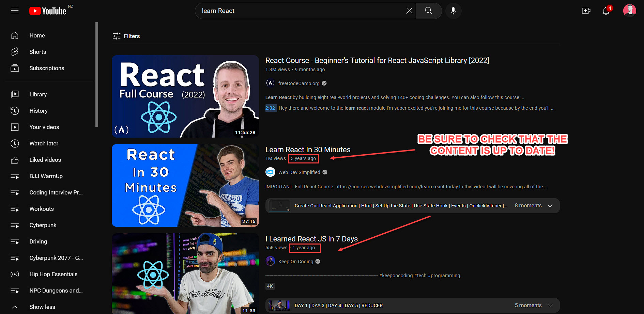Click the Workouts playlist icon
Viewport: 644px width, 314px height.
[x=15, y=209]
